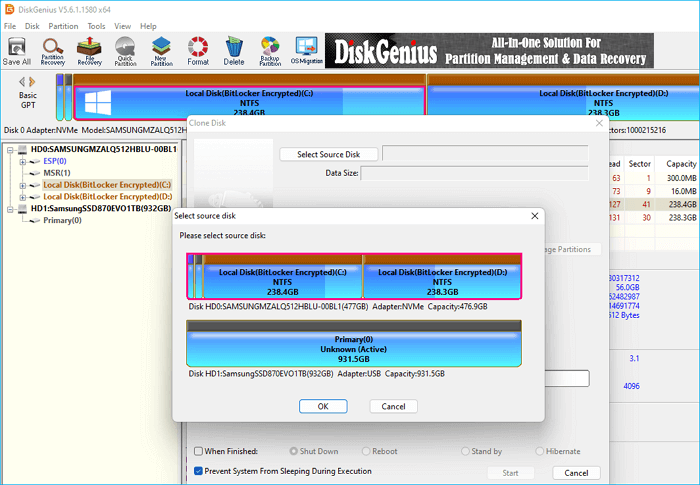Enable the When Finished checkbox
Screen dimensions: 700x485
(x=199, y=451)
